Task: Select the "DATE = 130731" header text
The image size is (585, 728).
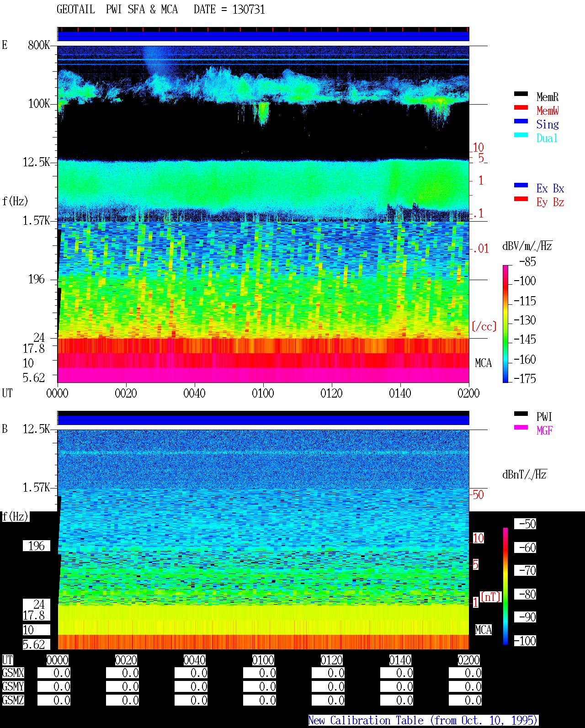Action: point(229,10)
